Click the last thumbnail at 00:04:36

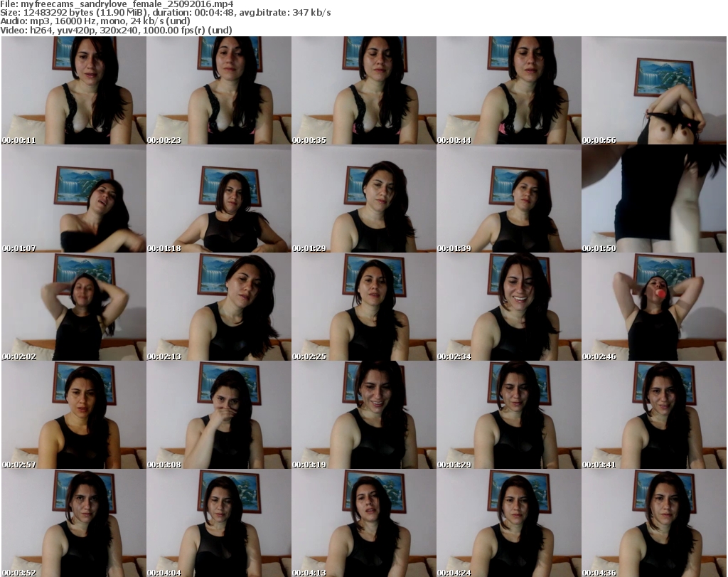[654, 524]
